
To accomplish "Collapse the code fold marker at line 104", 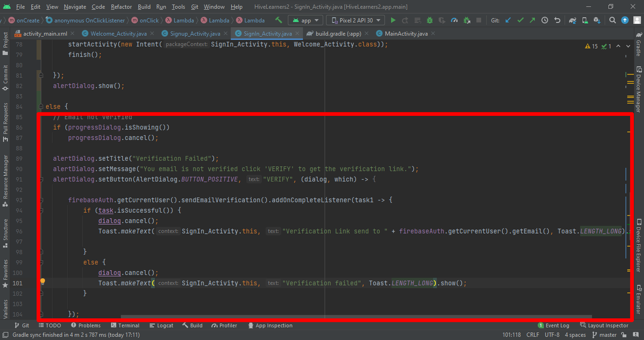I will (41, 314).
